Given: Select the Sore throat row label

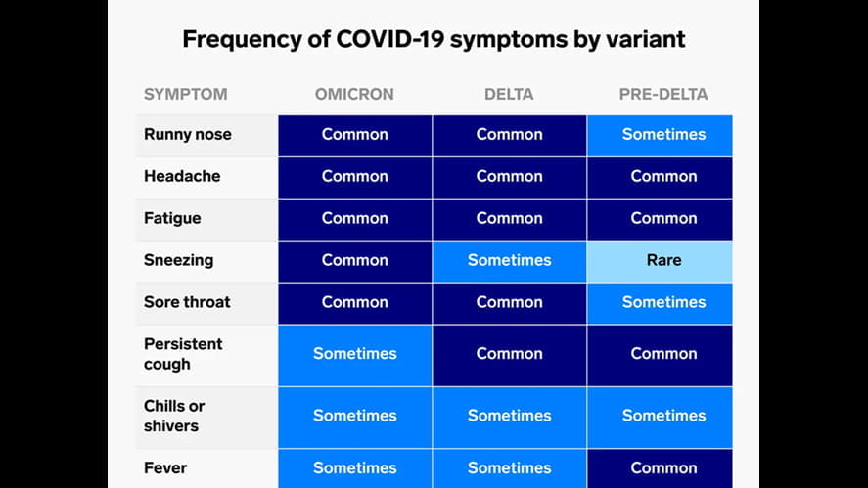Looking at the screenshot, I should click(x=187, y=302).
